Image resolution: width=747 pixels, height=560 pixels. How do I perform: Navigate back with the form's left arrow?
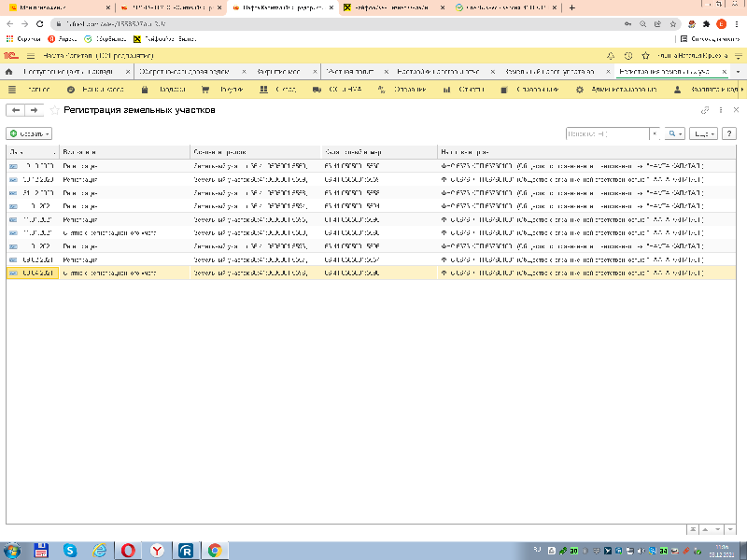click(16, 110)
